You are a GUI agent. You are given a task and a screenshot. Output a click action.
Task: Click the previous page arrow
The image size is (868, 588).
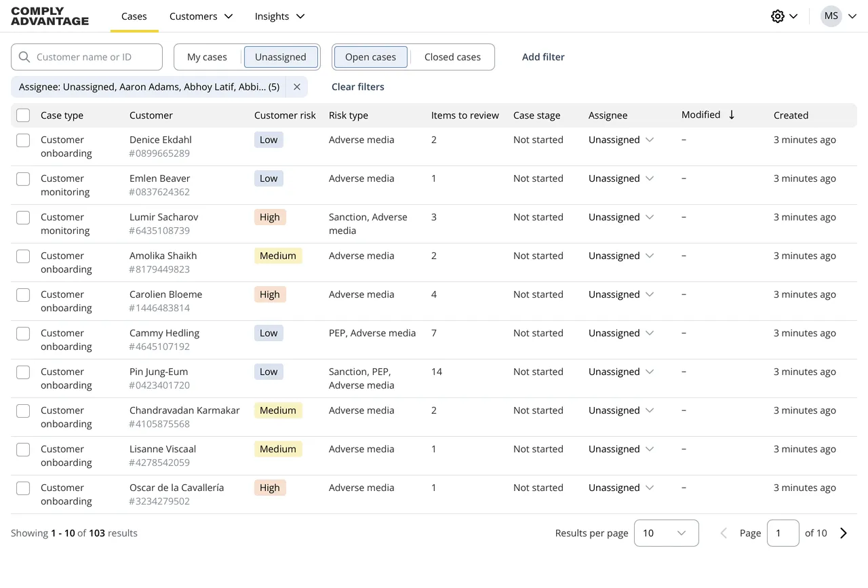coord(723,533)
